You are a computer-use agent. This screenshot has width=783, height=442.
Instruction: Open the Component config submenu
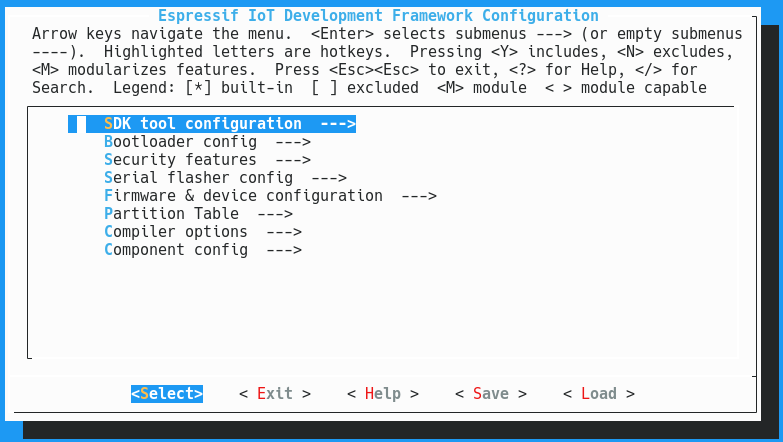click(203, 250)
